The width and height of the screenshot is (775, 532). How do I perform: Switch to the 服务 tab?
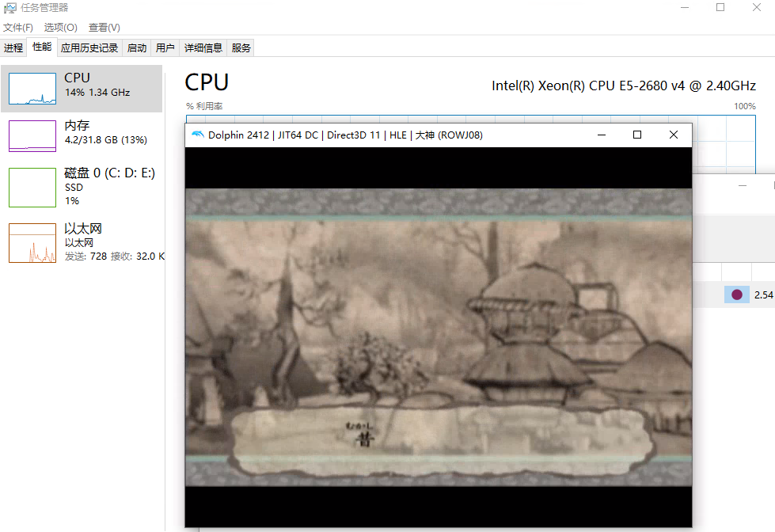pos(241,48)
